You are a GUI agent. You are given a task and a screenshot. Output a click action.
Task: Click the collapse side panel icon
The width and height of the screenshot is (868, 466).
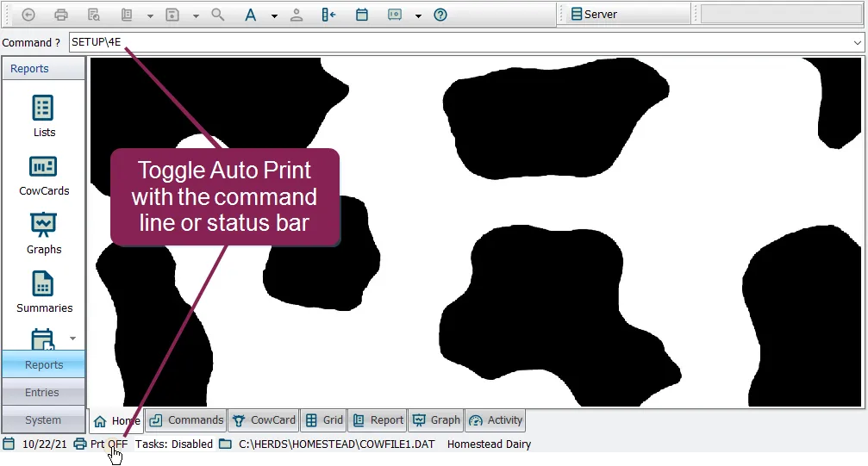point(328,15)
